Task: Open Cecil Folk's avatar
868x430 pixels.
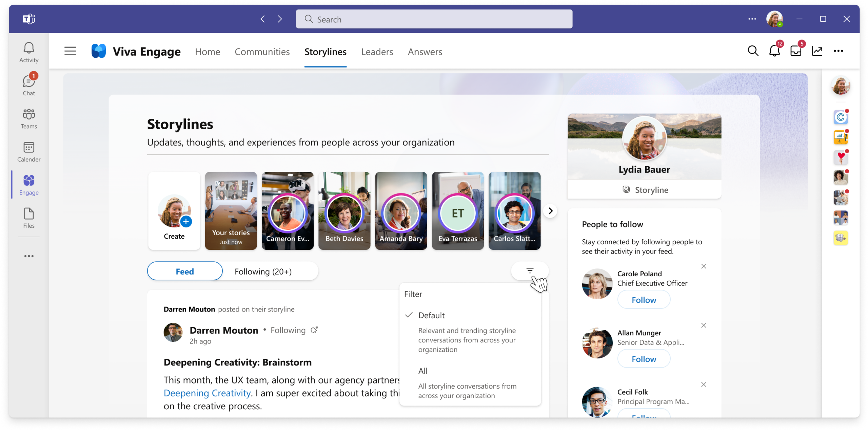Action: 597,402
